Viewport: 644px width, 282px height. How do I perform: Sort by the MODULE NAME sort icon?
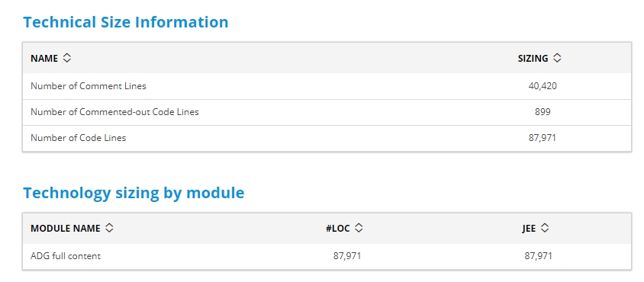[x=109, y=228]
